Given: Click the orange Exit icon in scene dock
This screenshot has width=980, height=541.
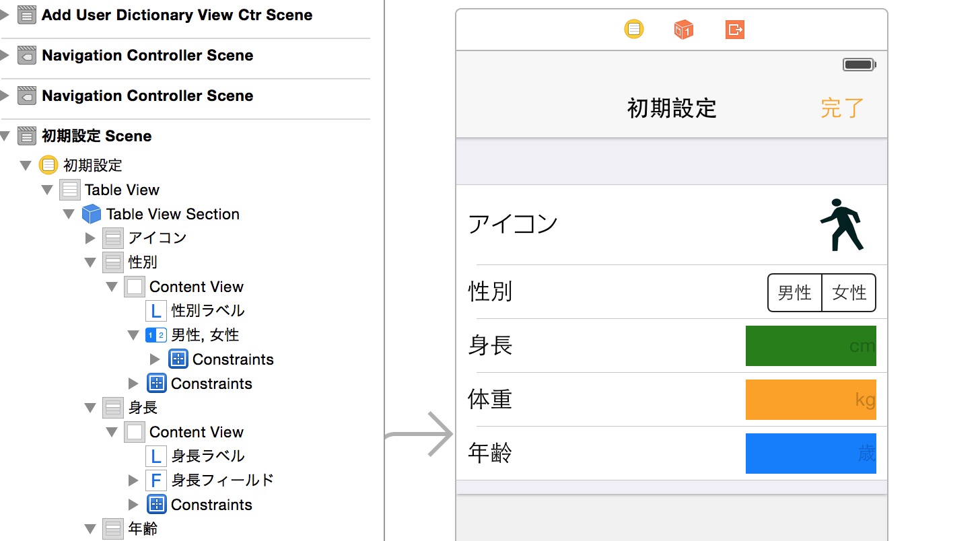Looking at the screenshot, I should point(735,30).
